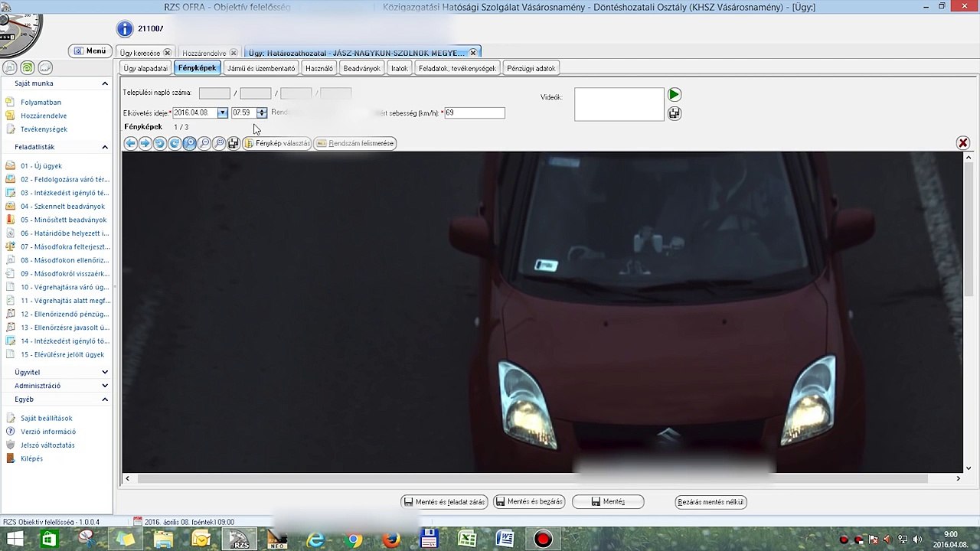Rotate photo clockwise icon
This screenshot has width=980, height=551.
(x=175, y=143)
